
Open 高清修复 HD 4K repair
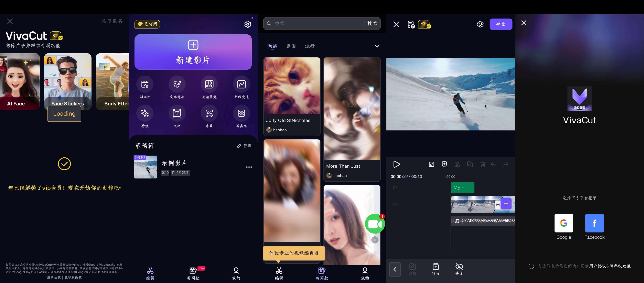pyautogui.click(x=209, y=84)
